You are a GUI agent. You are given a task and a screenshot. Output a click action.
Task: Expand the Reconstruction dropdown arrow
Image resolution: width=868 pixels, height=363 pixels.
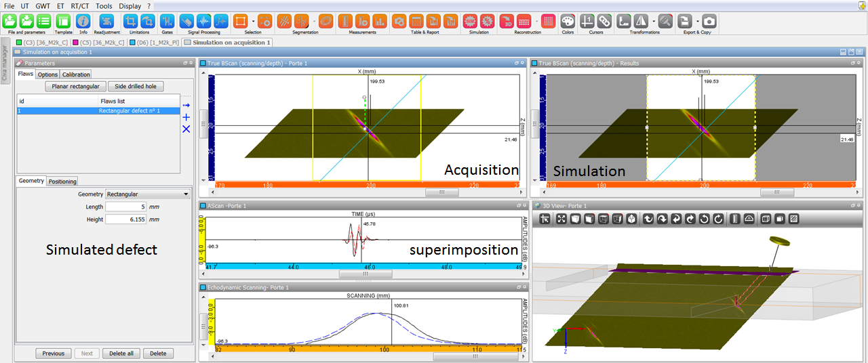536,21
